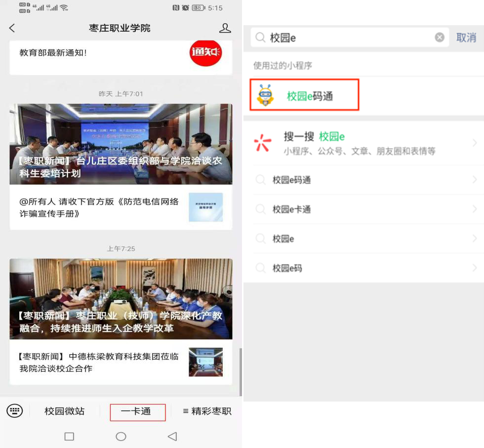The width and height of the screenshot is (484, 448).
Task: Select suggestion 校园e码通 in the list
Action: (x=363, y=180)
